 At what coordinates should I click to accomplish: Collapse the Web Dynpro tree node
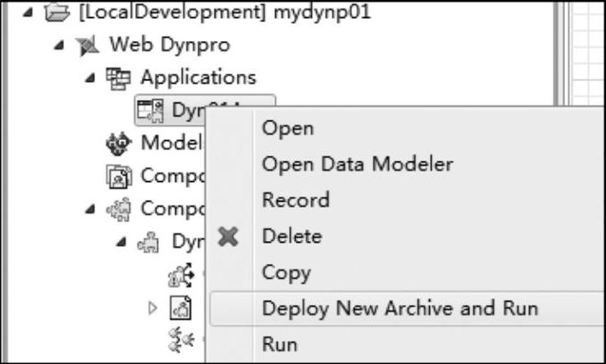59,45
